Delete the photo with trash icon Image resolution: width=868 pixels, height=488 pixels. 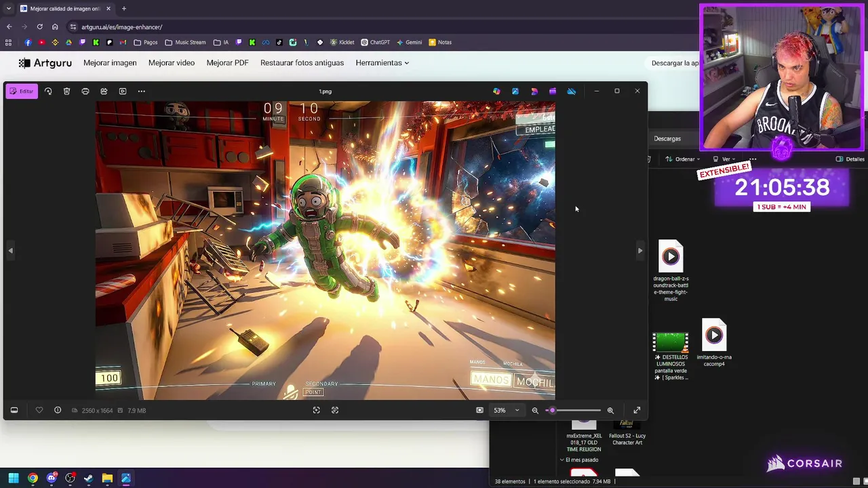pos(66,91)
